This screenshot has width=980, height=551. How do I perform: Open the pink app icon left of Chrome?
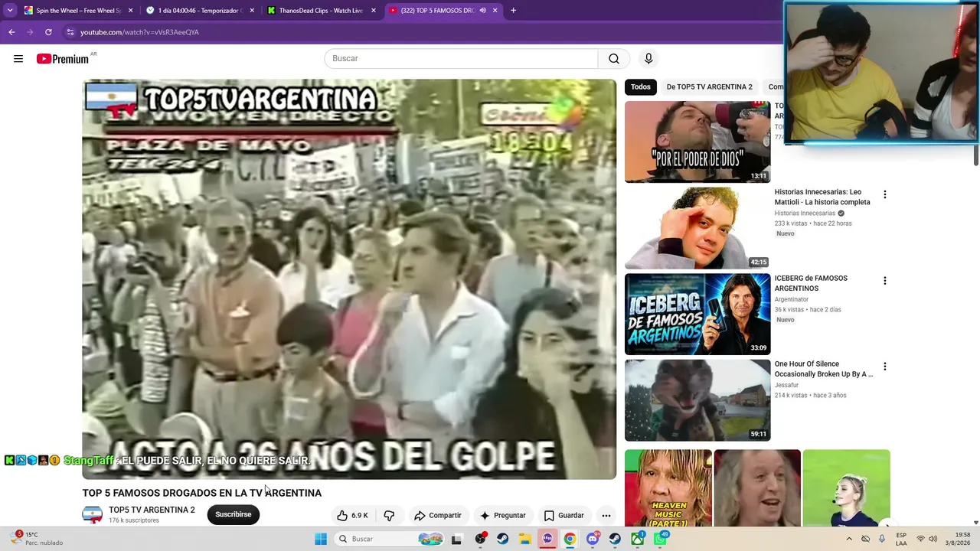click(547, 539)
